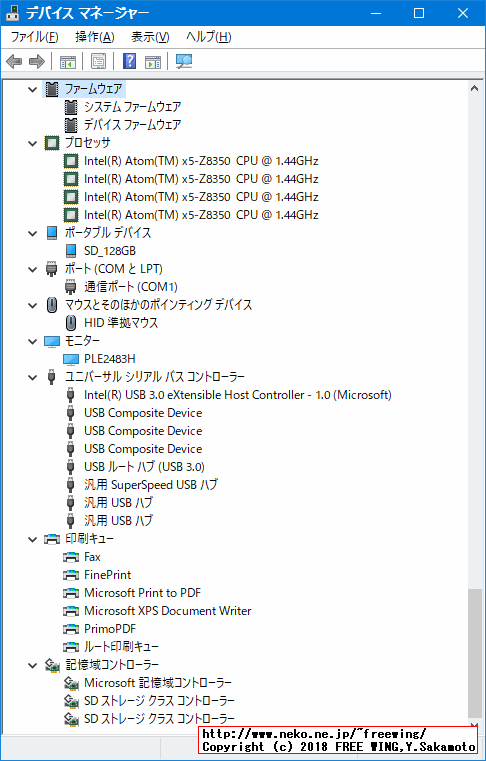This screenshot has width=486, height=761.
Task: Close the Device Manager window
Action: pyautogui.click(x=463, y=14)
